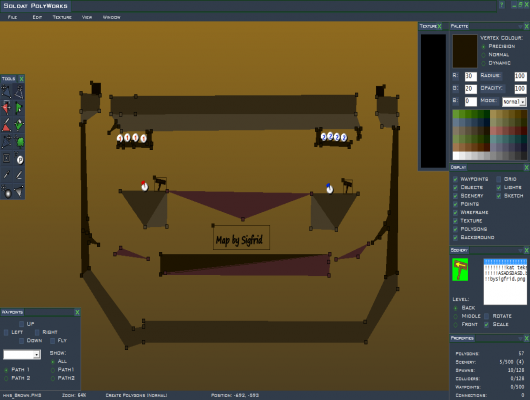530x400 pixels.
Task: Select Path 2 radio in Waypoints panel
Action: pos(6,378)
